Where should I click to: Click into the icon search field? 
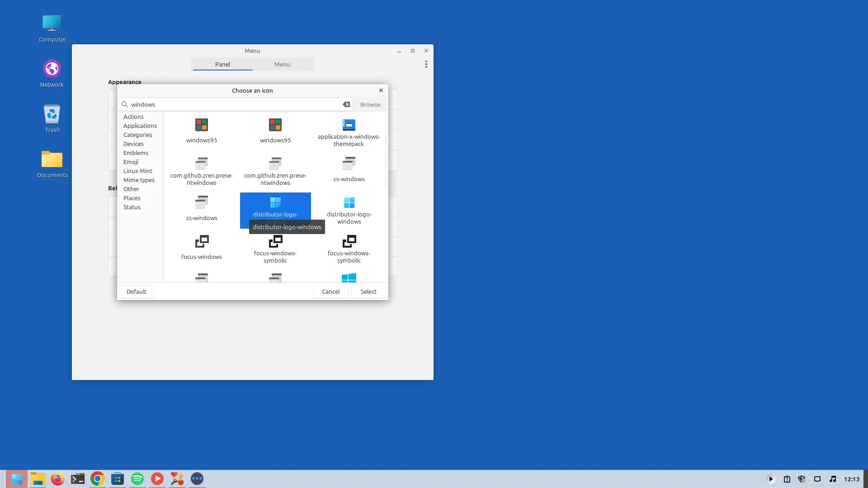pos(235,104)
